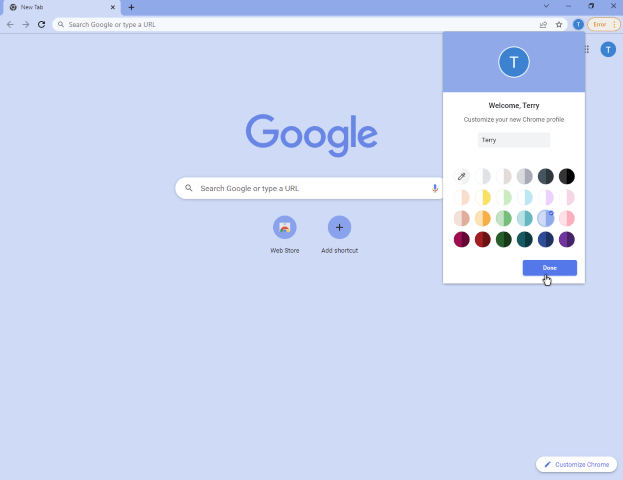Open profile avatar in the toolbar

pyautogui.click(x=578, y=25)
